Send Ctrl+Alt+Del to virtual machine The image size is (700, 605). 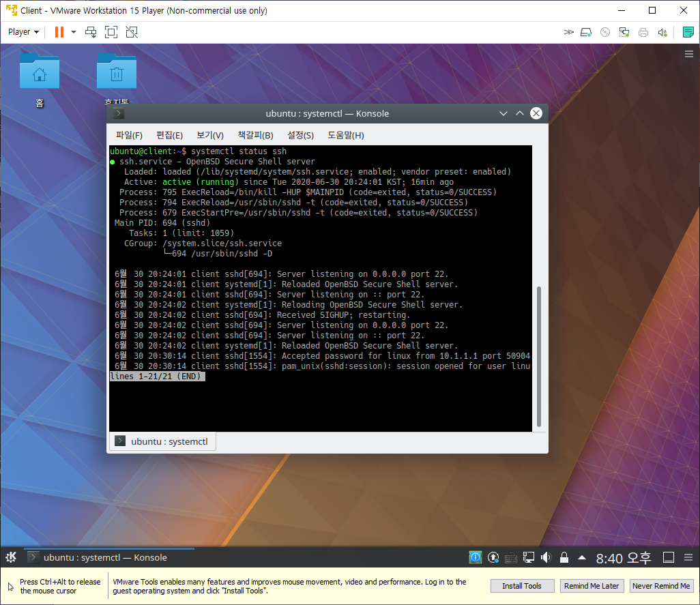pyautogui.click(x=91, y=32)
